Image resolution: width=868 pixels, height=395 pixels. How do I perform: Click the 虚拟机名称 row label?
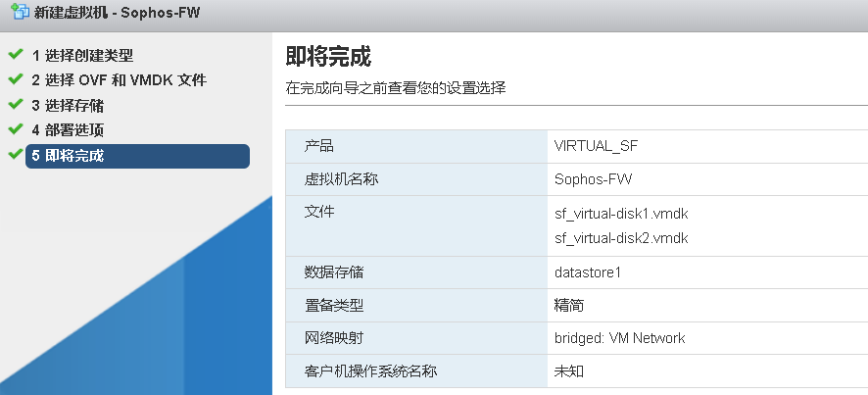342,179
